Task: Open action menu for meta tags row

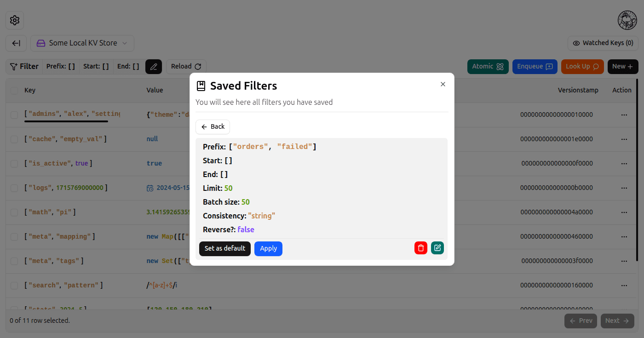Action: pyautogui.click(x=624, y=261)
